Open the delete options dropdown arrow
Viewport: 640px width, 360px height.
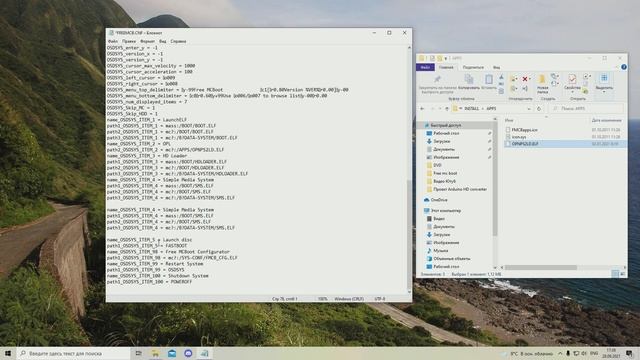click(530, 79)
